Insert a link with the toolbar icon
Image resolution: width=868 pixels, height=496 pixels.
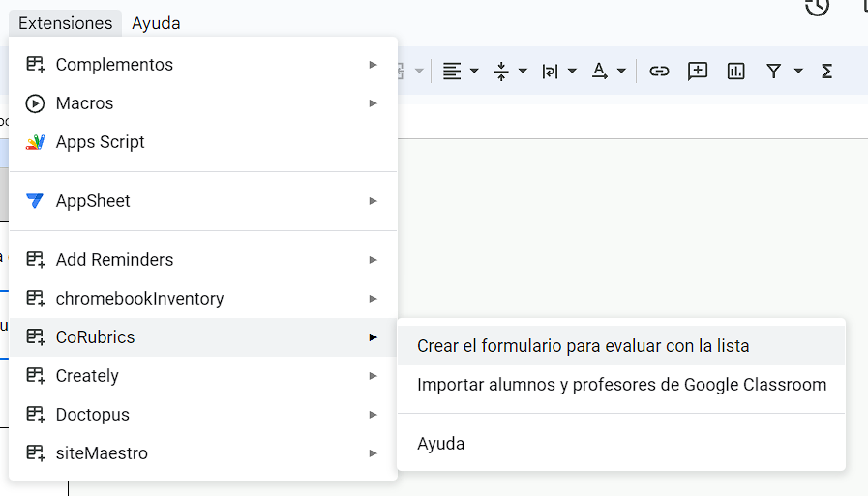[x=659, y=71]
